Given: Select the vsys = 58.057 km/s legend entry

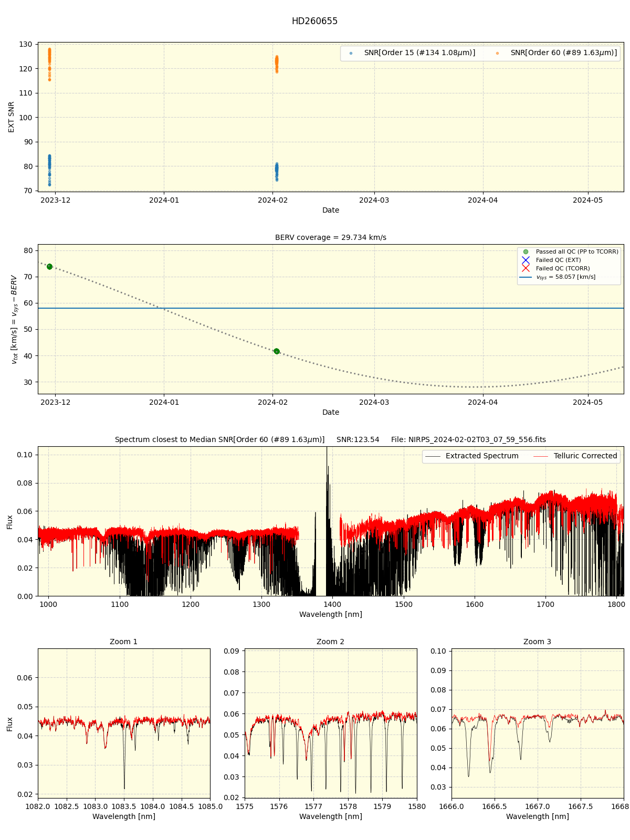Looking at the screenshot, I should coord(558,277).
